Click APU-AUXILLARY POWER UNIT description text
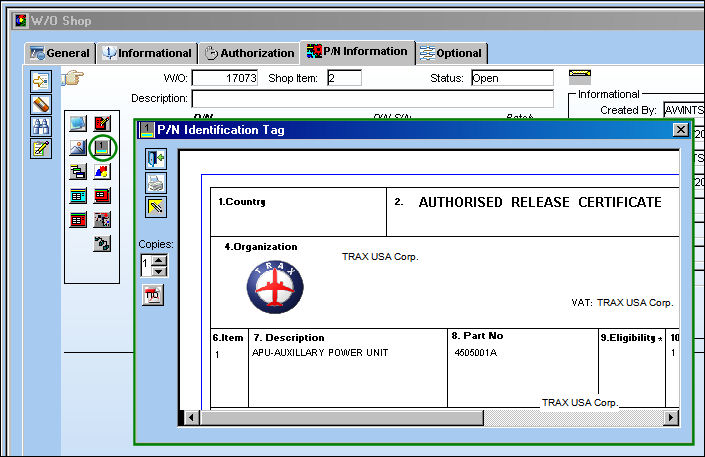Image resolution: width=705 pixels, height=457 pixels. [320, 353]
